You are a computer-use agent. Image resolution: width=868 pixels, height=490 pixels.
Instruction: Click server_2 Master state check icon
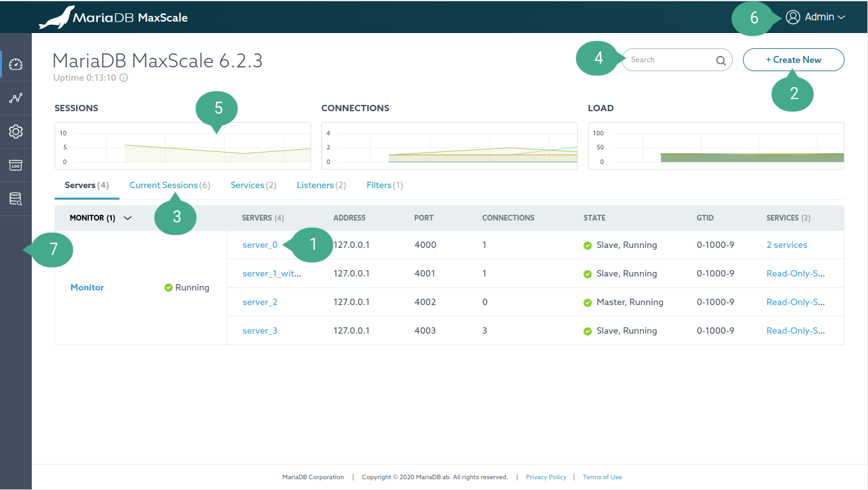pos(587,303)
